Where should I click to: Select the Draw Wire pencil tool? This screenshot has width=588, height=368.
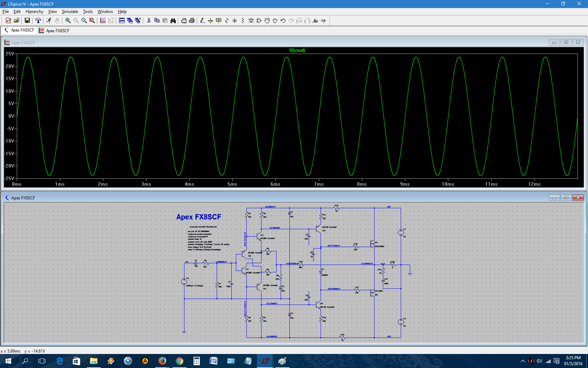coord(203,21)
